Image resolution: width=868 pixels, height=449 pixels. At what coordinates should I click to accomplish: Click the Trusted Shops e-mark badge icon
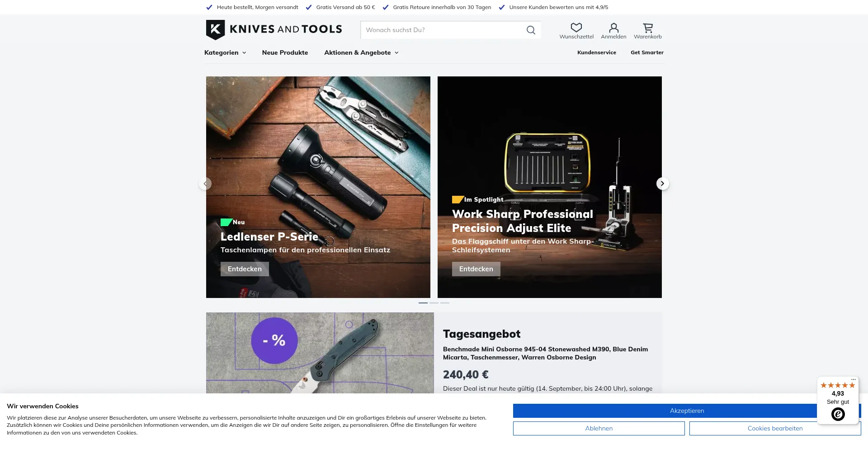pos(838,414)
